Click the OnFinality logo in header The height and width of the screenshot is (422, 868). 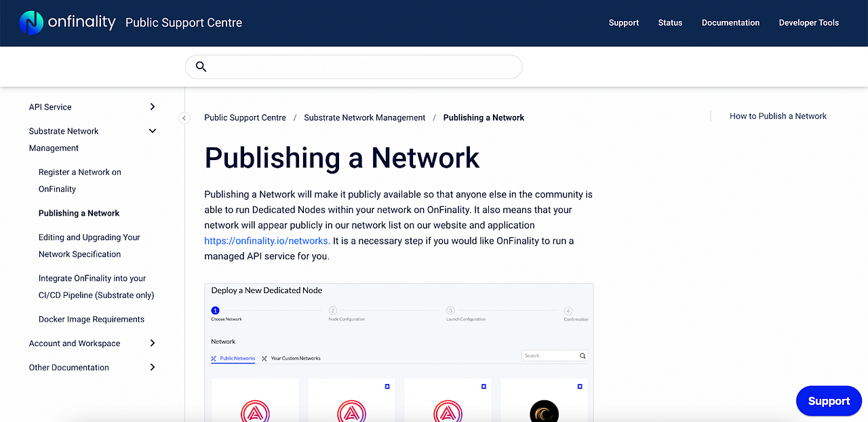(68, 22)
